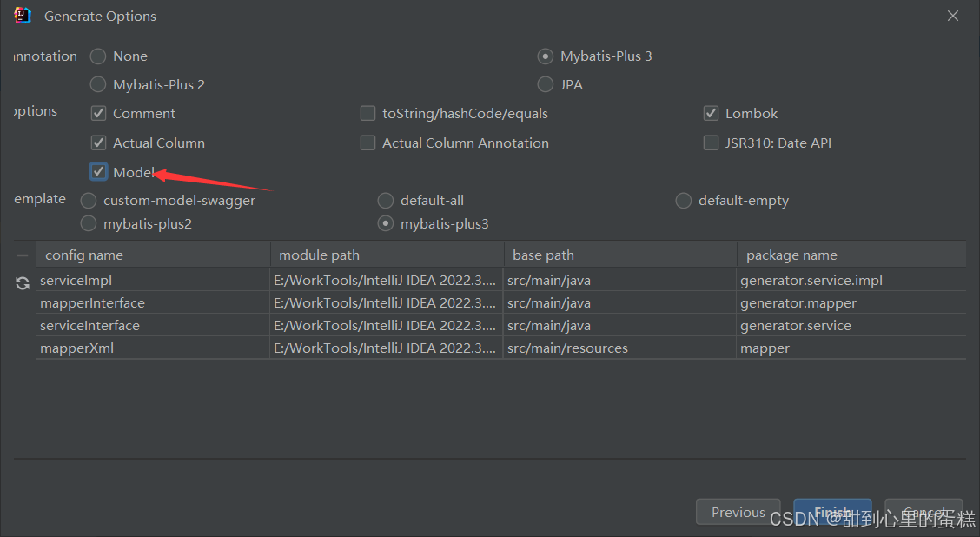Click the Previous button
Screen dimensions: 980x537
[x=738, y=512]
